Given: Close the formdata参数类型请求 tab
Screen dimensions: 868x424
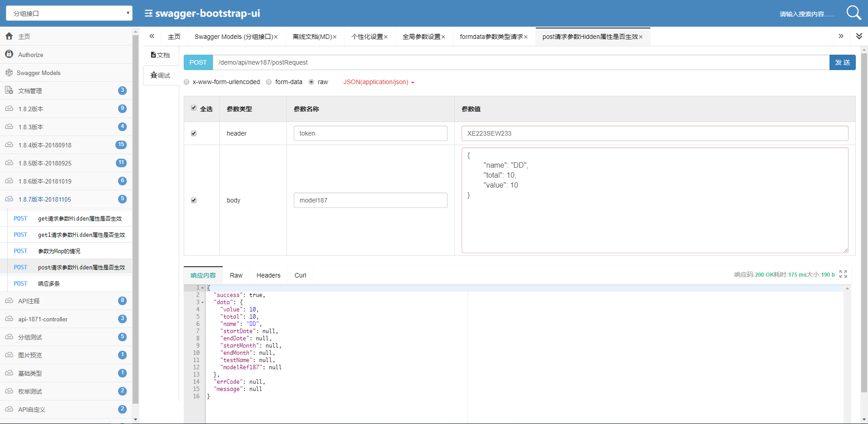Looking at the screenshot, I should click(526, 37).
